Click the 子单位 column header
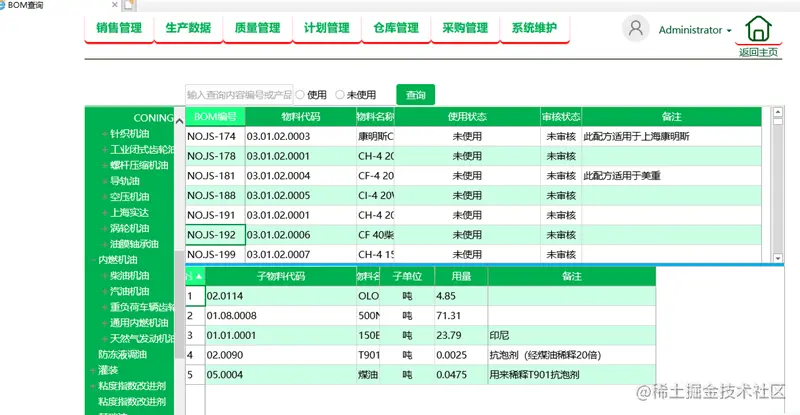 click(407, 277)
